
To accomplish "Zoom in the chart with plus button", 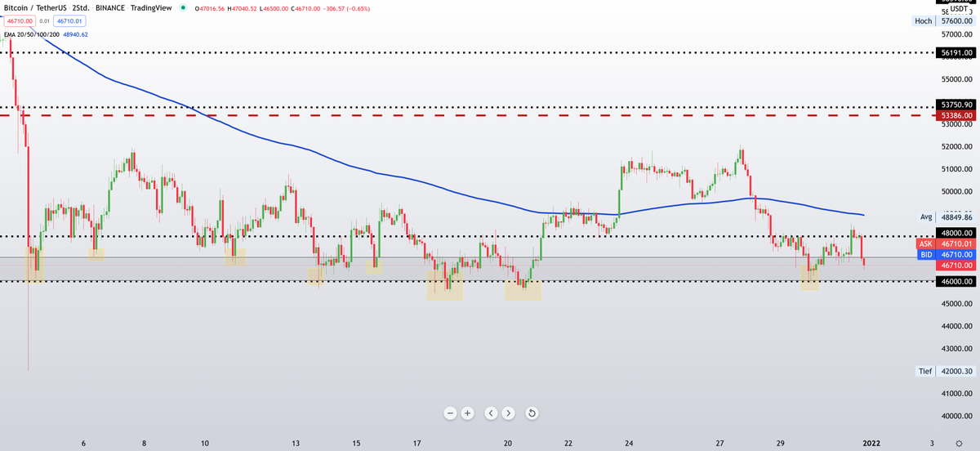I will tap(468, 413).
